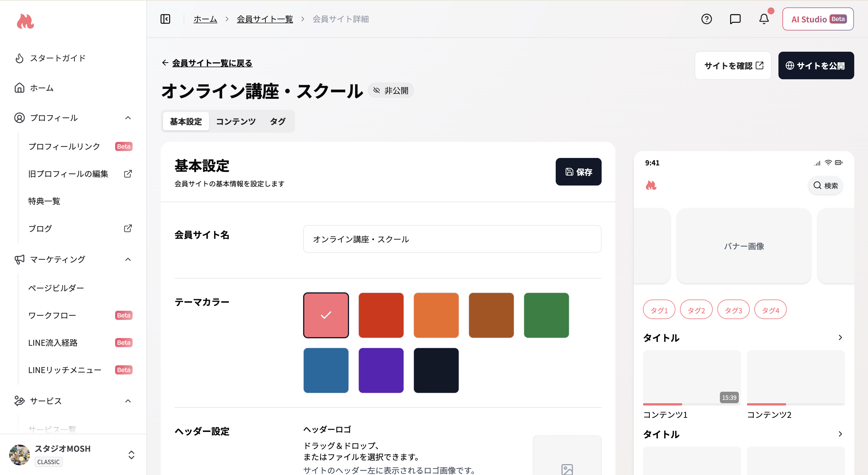868x475 pixels.
Task: Select the pink theme color swatch
Action: click(x=326, y=315)
